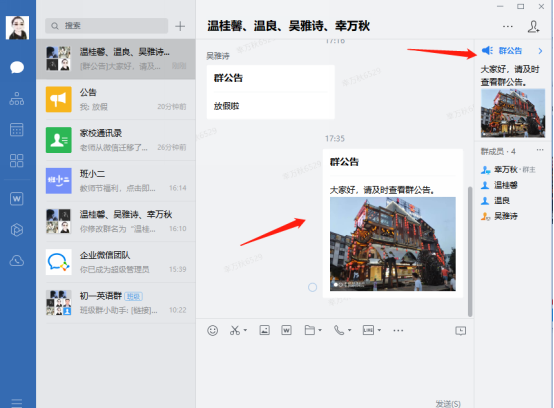Image resolution: width=554 pixels, height=408 pixels.
Task: Open the 企业微信团队 conversation
Action: tap(116, 262)
